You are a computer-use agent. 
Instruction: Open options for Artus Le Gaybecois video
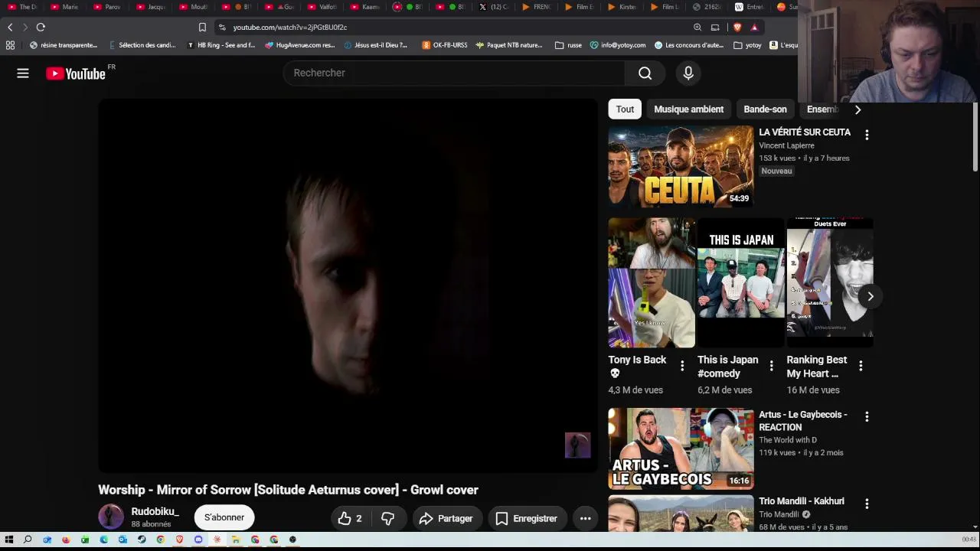pos(867,417)
